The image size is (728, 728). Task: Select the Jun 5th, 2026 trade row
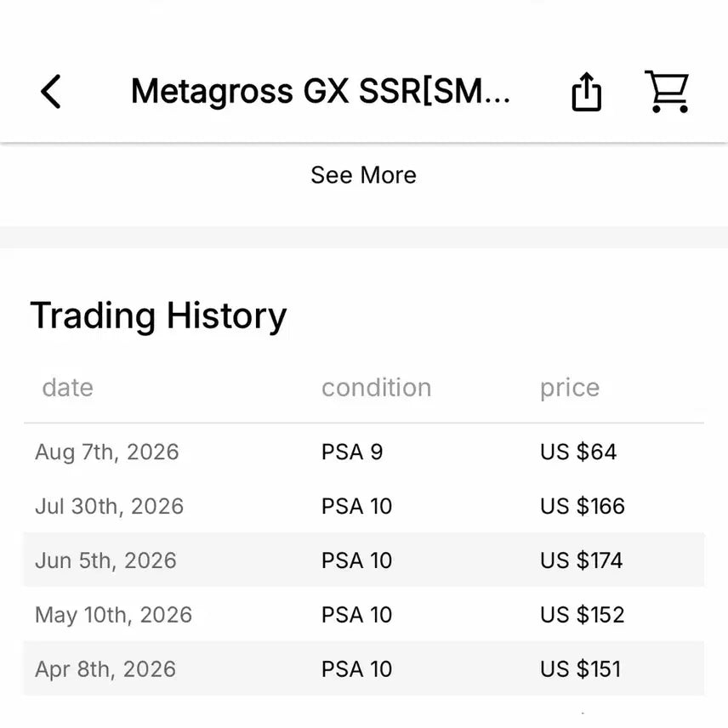[x=364, y=560]
